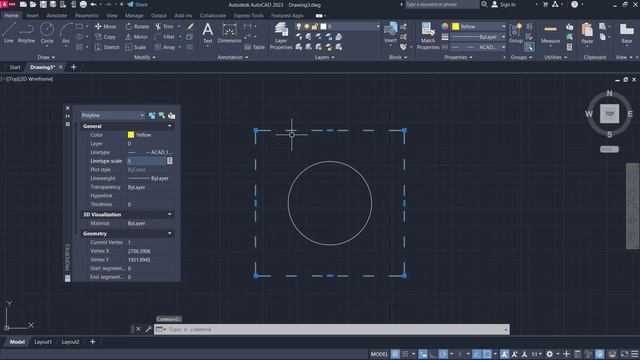Activate Match Properties
Image resolution: width=640 pixels, height=360 pixels.
tap(428, 36)
